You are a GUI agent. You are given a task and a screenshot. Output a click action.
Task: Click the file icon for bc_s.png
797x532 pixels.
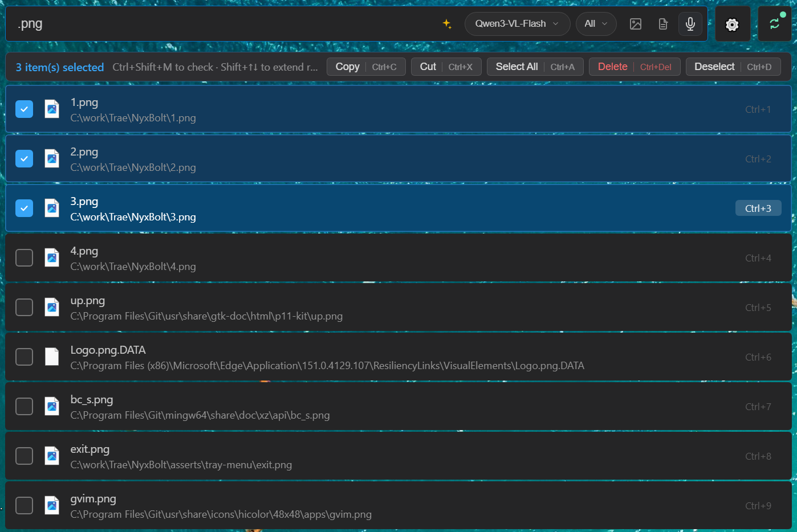(x=52, y=406)
